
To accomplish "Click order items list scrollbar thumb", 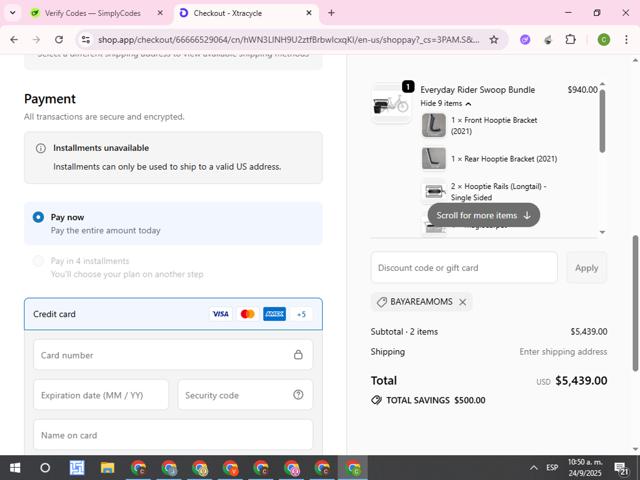I will pos(602,121).
